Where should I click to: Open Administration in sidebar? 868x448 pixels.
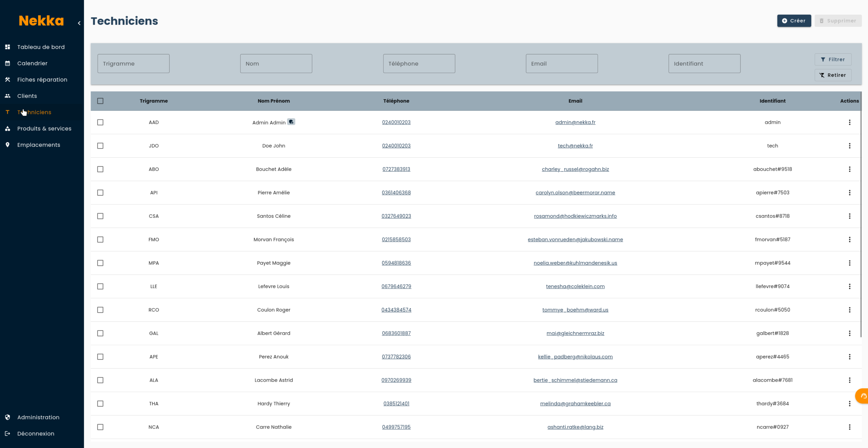(x=38, y=417)
